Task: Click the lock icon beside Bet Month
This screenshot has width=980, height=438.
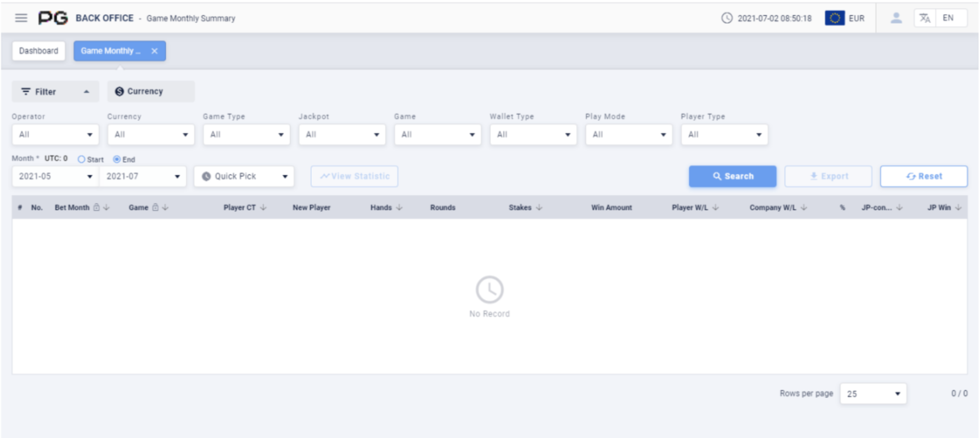Action: tap(96, 207)
